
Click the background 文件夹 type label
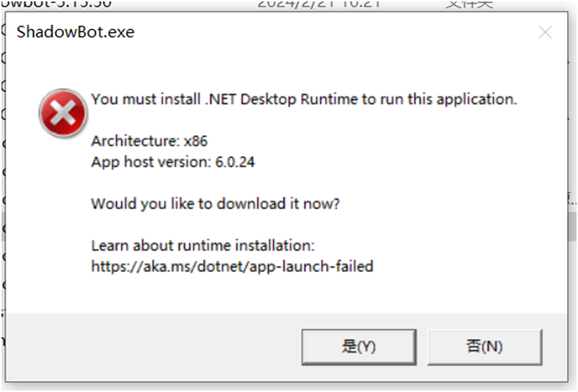[469, 4]
